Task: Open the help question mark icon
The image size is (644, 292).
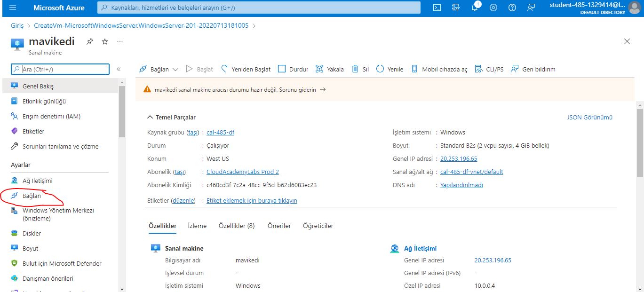Action: click(512, 8)
